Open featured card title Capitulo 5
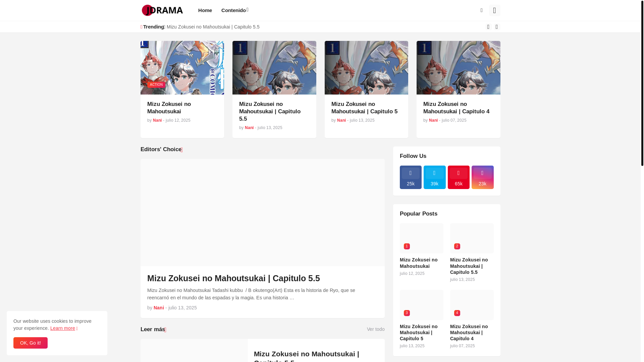 (364, 108)
